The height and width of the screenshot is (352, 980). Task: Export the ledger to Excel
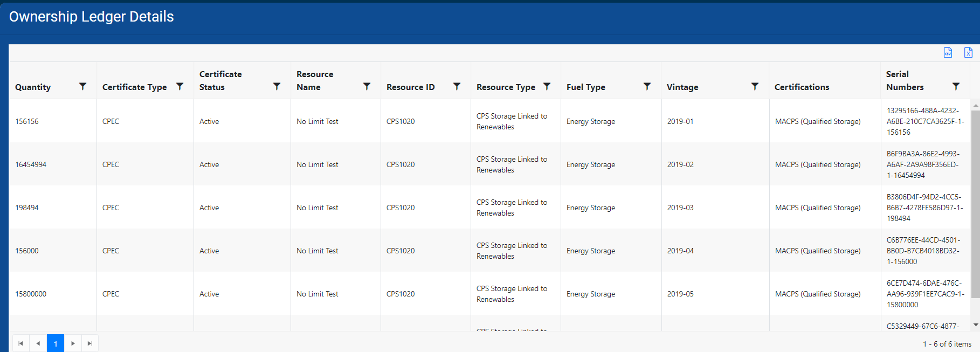point(968,52)
